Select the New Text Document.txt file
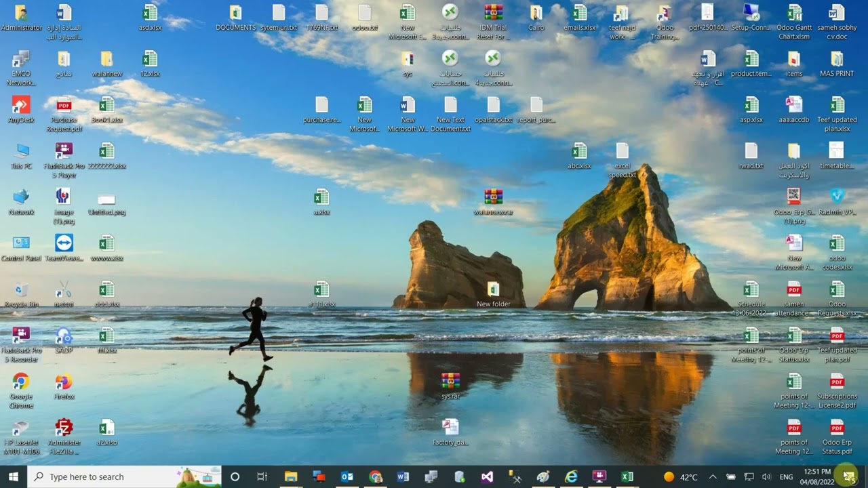 [450, 114]
